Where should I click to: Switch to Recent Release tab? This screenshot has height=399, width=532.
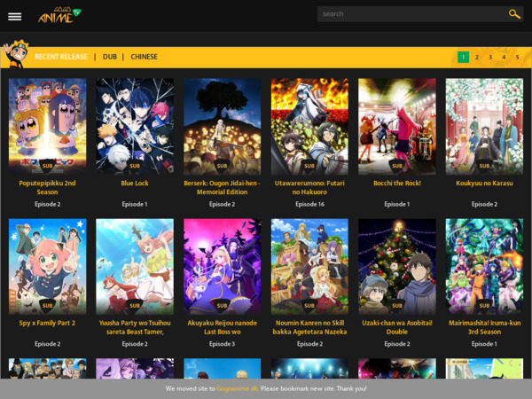click(x=61, y=57)
